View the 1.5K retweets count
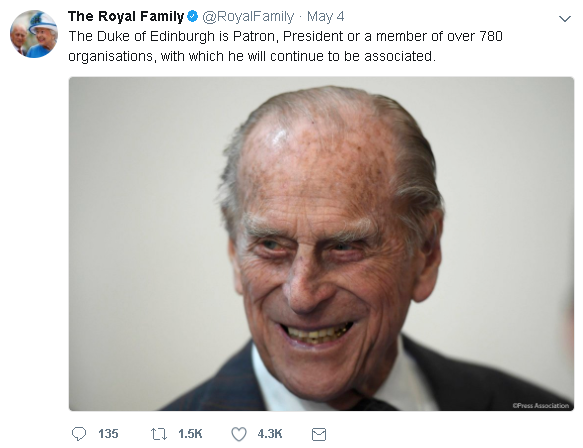 coord(190,434)
